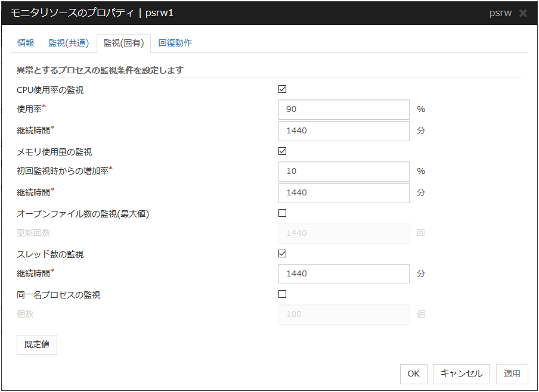Check the 同一名プロセスの監視 checkbox
Screen dimensions: 539x392
click(283, 294)
